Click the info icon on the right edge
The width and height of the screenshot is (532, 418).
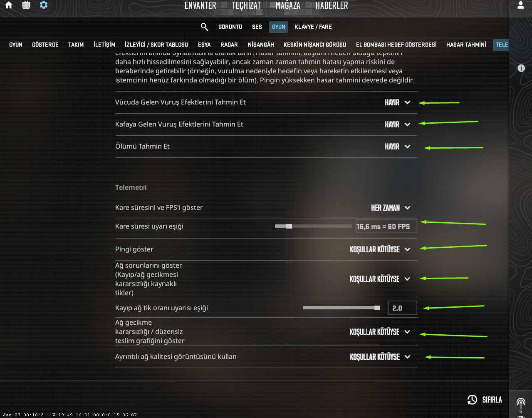tap(521, 68)
